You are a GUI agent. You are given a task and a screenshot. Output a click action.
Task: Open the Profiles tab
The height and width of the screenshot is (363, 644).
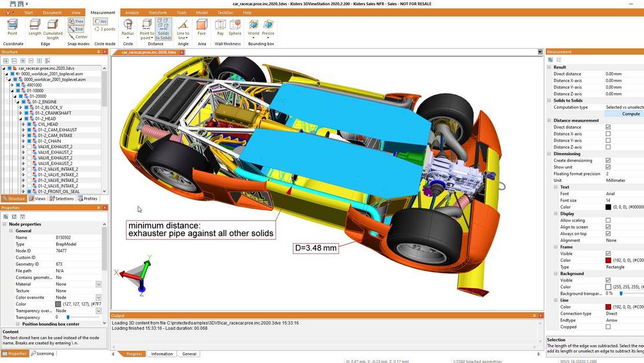(87, 199)
